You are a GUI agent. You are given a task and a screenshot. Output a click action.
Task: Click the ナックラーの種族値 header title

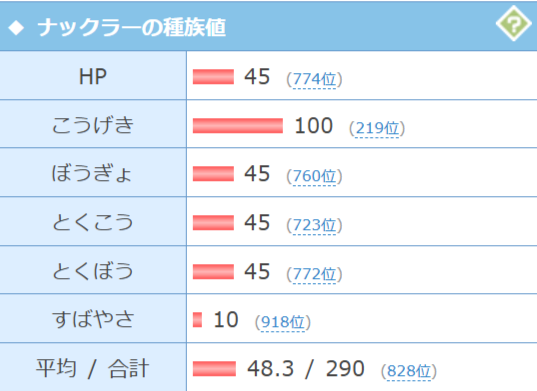point(132,27)
